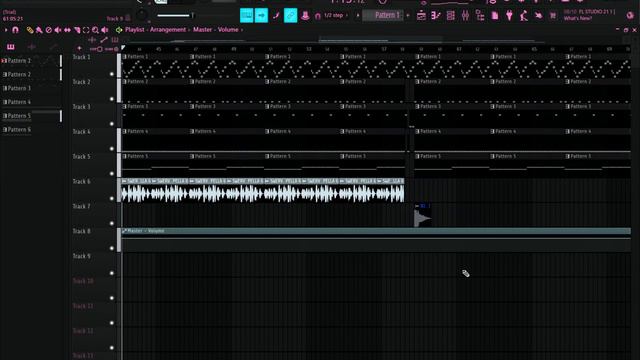This screenshot has height=360, width=640.
Task: Click the green speaker playlist icon
Action: click(119, 30)
